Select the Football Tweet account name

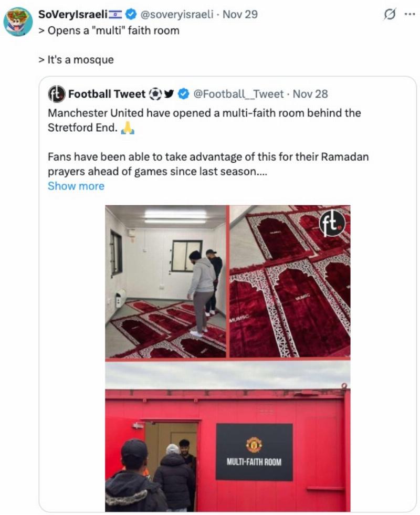click(x=107, y=94)
